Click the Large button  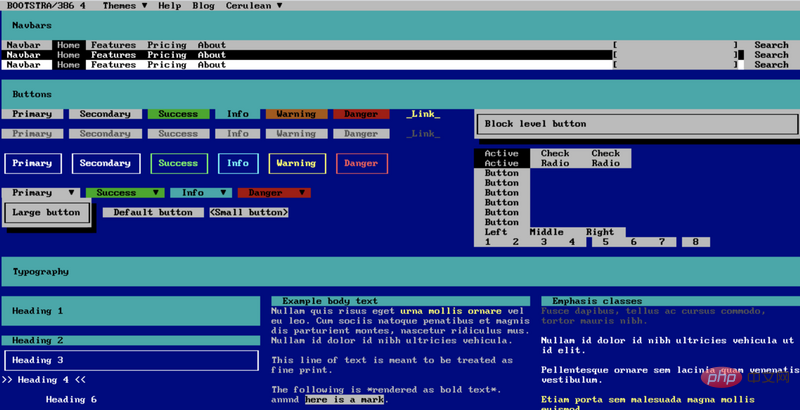click(47, 212)
